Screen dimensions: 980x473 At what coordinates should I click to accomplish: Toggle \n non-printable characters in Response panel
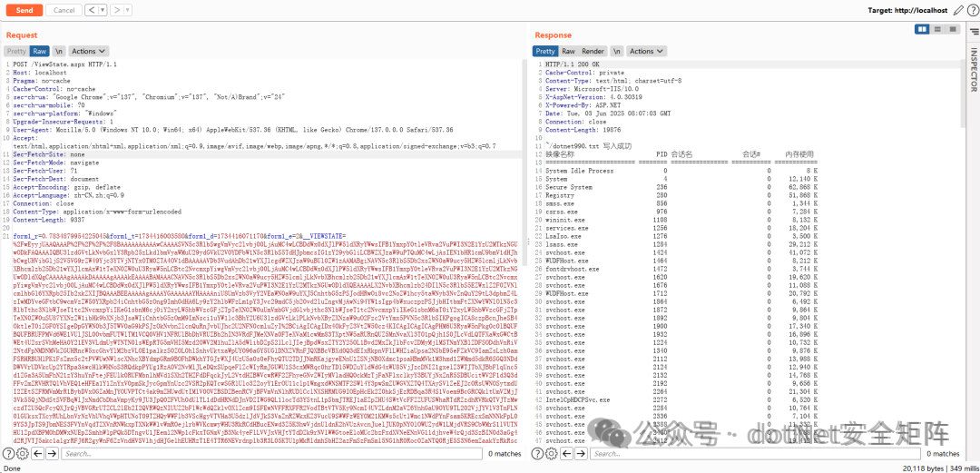(617, 52)
